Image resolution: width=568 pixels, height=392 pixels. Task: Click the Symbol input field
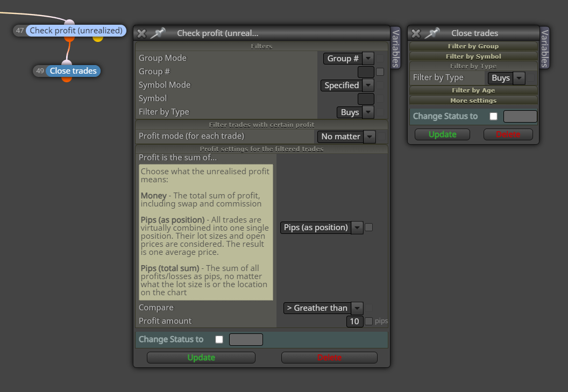tap(366, 98)
